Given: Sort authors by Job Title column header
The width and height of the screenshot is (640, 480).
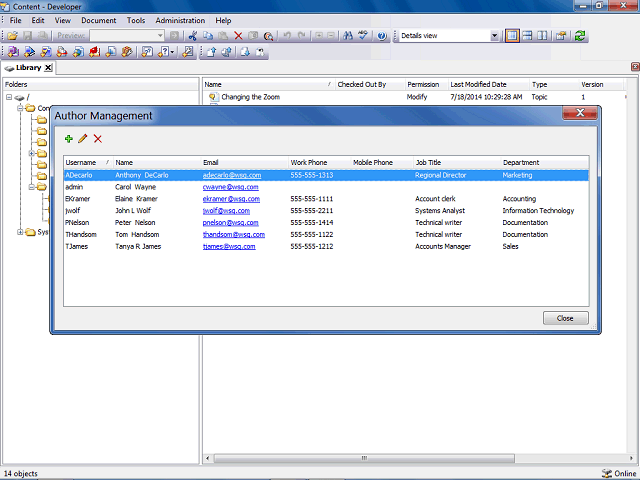Looking at the screenshot, I should 457,162.
